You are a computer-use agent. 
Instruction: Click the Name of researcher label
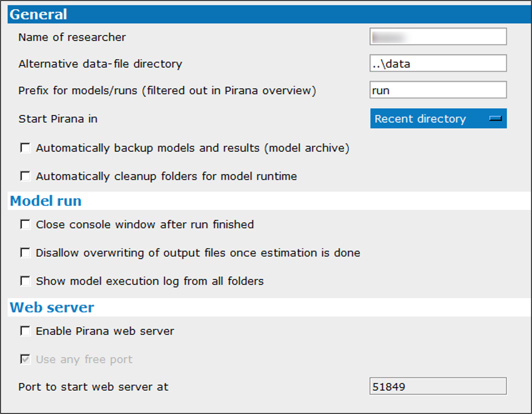click(72, 37)
